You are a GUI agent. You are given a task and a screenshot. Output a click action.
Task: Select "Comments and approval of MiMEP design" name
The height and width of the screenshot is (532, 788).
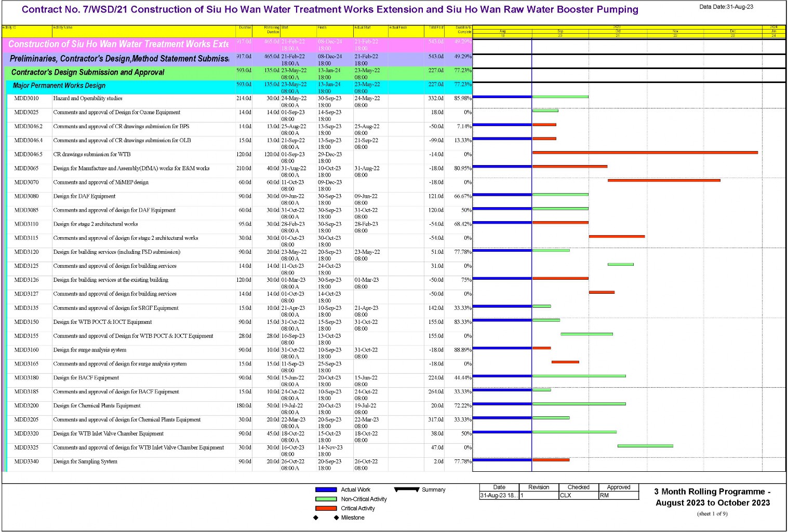point(101,183)
